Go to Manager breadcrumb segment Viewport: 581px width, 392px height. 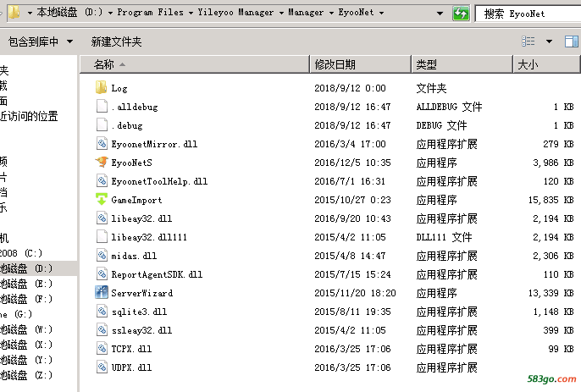[306, 12]
